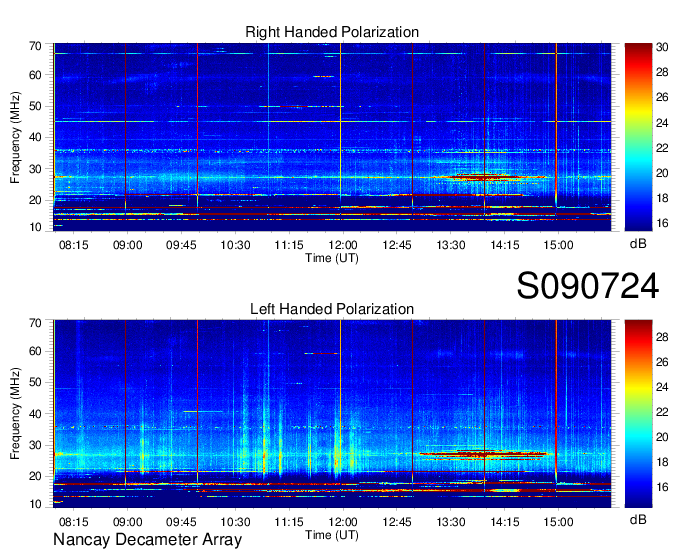Click the "Nancay Decameter Array" caption
This screenshot has width=680, height=552.
coord(147,540)
